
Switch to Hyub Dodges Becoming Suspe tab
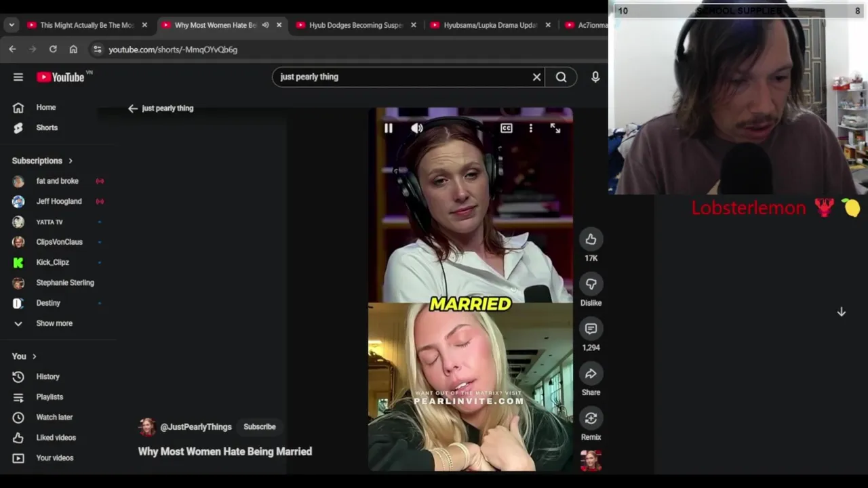(356, 25)
